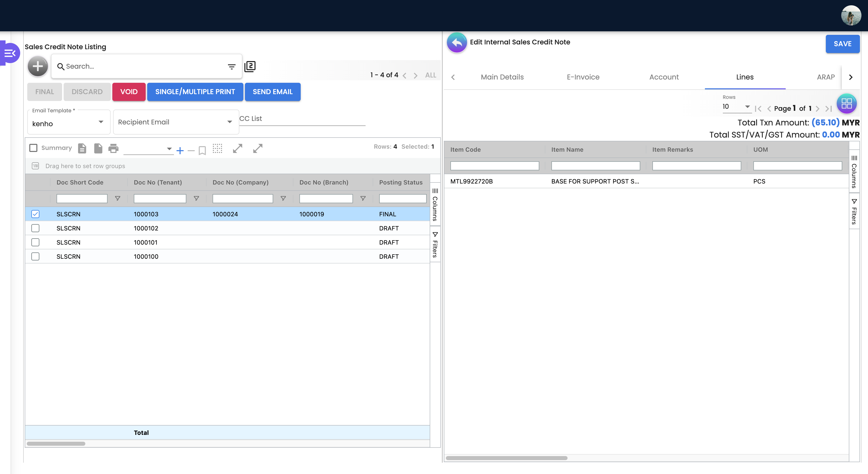Open the search filter options icon
The image size is (868, 474).
pos(232,67)
